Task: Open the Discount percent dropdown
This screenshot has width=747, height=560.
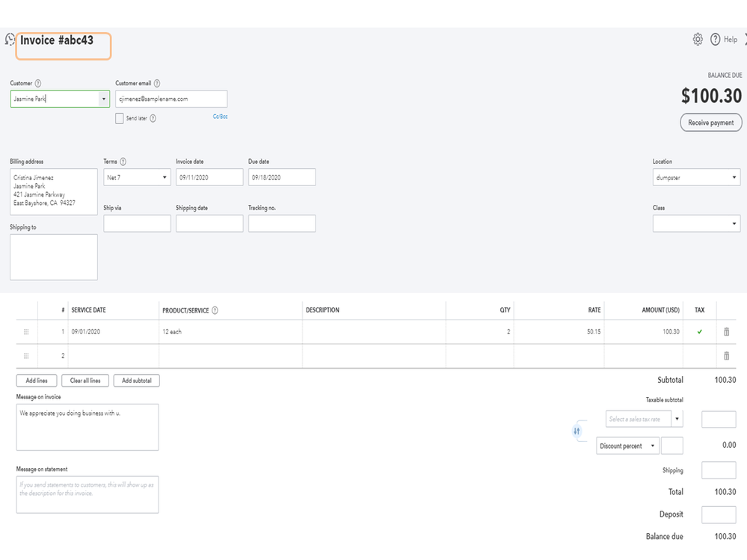Action: click(x=653, y=446)
